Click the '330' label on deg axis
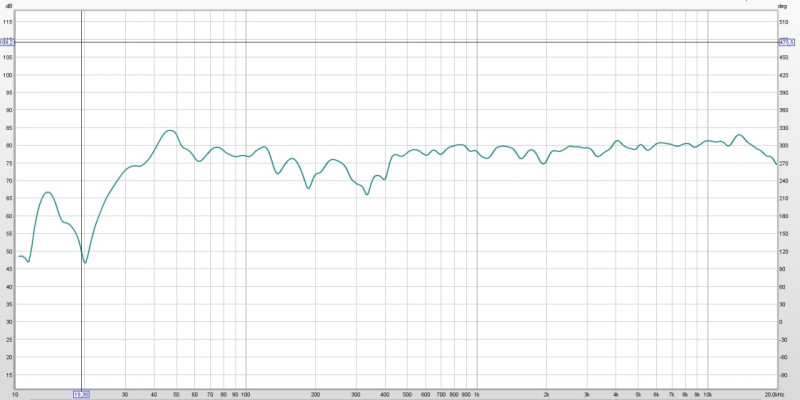The width and height of the screenshot is (800, 400). (783, 128)
